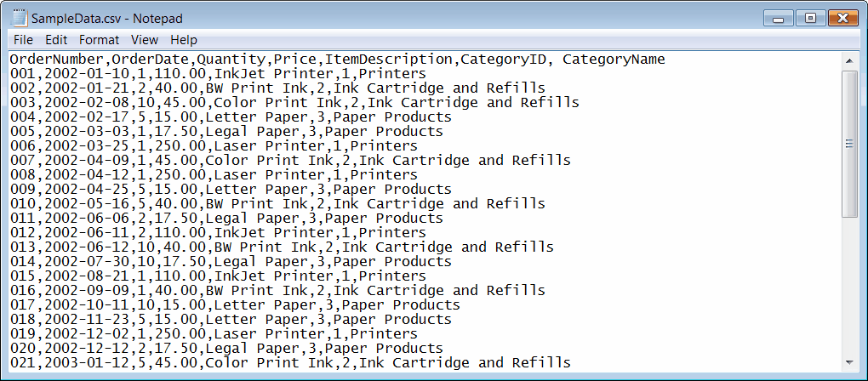Click the date 2002-09-09 in row 016
This screenshot has height=381, width=868.
pos(86,290)
